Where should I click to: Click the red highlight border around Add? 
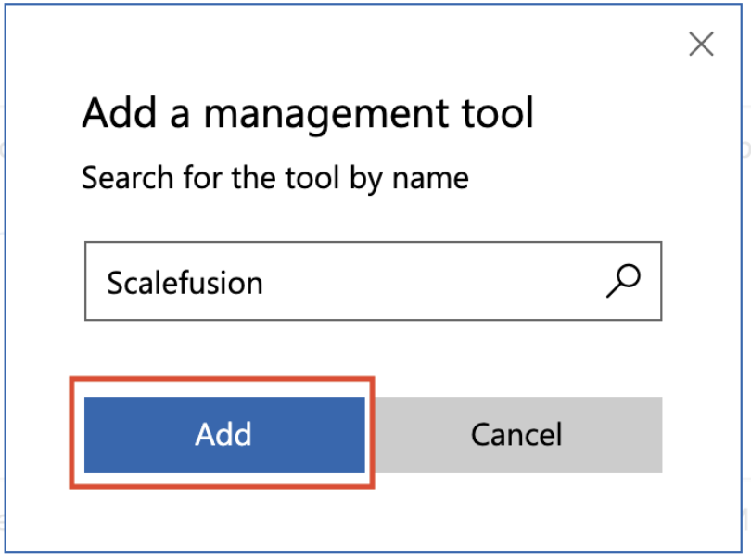point(222,380)
